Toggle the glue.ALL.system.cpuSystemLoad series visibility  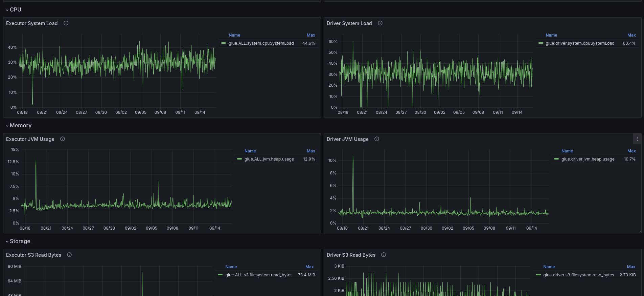point(261,43)
